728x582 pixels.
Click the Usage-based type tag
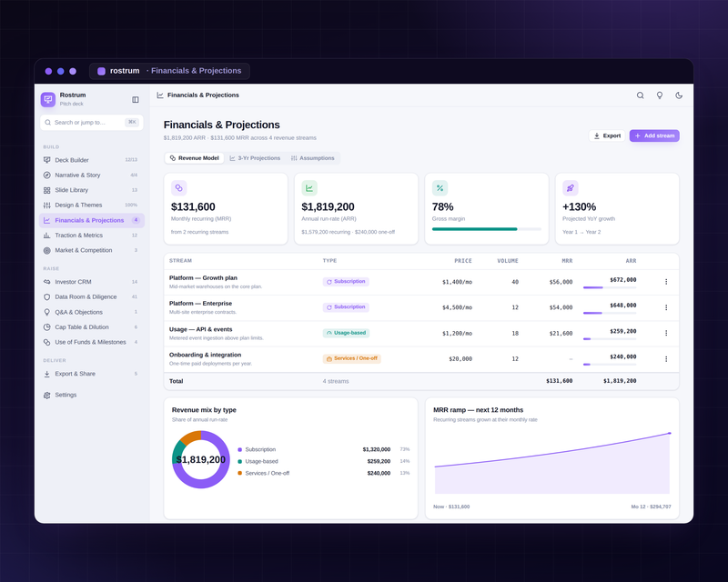346,333
